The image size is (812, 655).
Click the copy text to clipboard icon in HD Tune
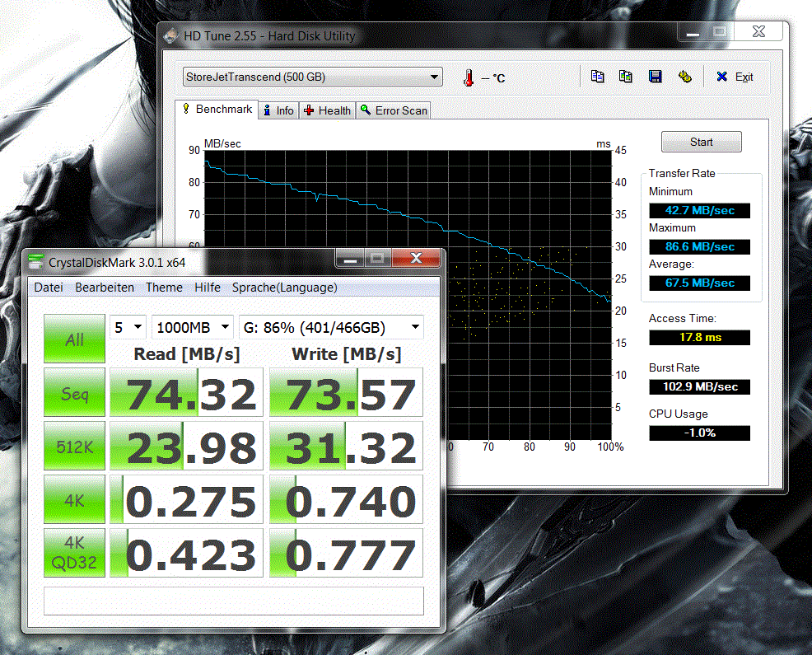coord(597,77)
